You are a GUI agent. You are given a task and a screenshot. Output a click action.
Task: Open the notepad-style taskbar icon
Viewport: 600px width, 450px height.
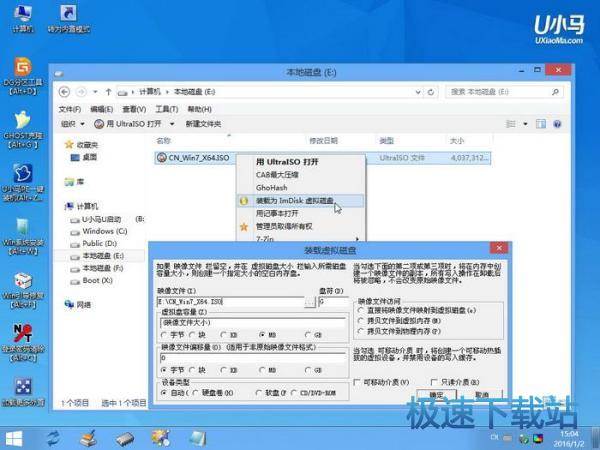coord(198,439)
